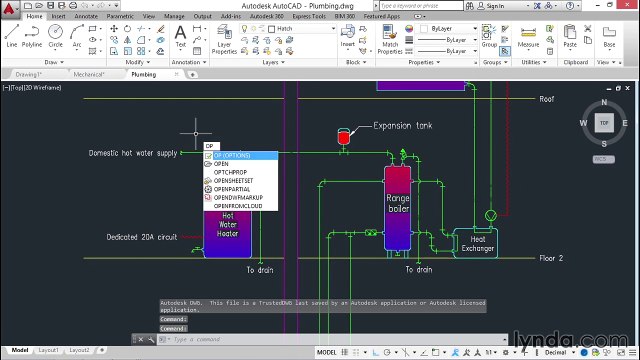The height and width of the screenshot is (360, 640).
Task: Expand the Modify panel
Action: [138, 62]
